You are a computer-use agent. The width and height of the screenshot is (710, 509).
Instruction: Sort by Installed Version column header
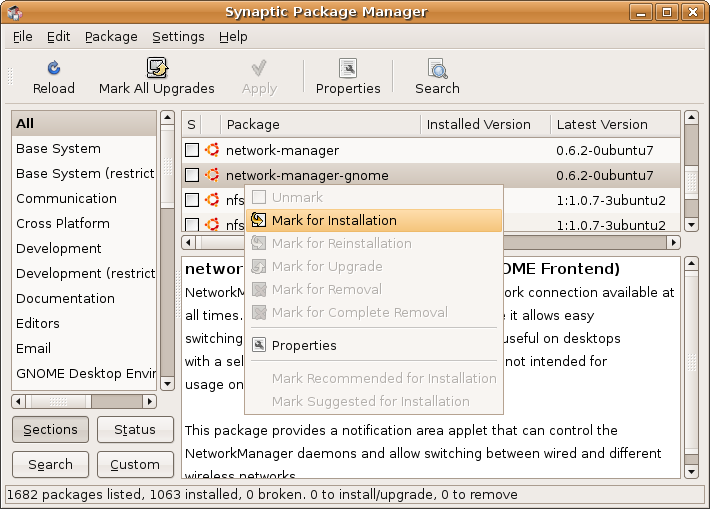click(x=485, y=125)
